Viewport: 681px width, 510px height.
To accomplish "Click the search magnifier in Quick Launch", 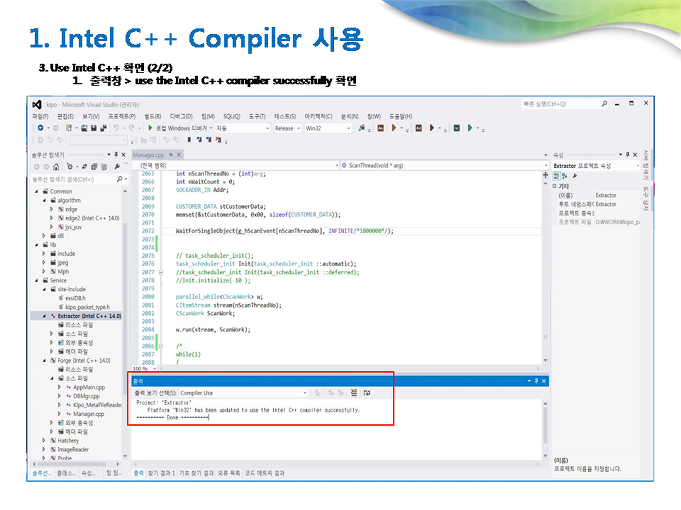I will [x=604, y=104].
